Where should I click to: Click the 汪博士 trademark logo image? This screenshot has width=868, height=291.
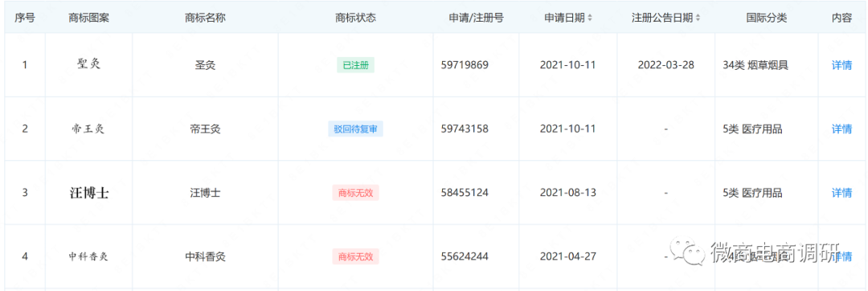coord(88,193)
